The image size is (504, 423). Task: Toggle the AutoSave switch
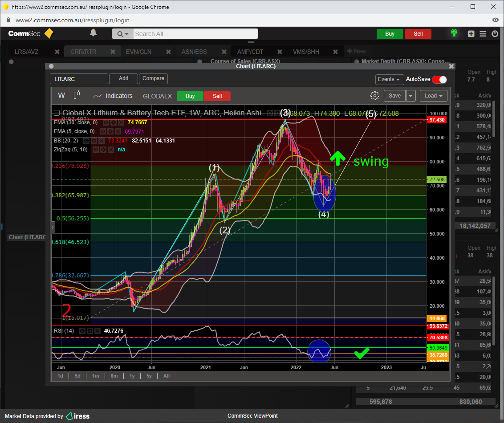(439, 79)
